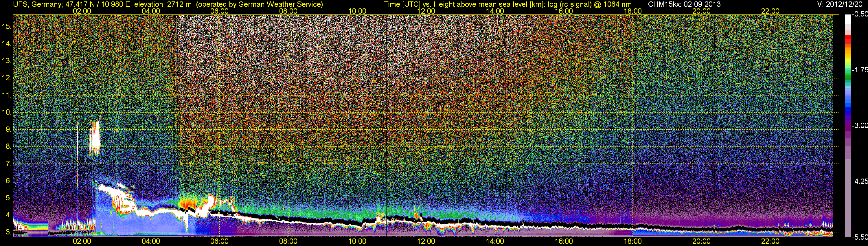868x246 pixels.
Task: Select the coordinates text "47.417 N / 10.980 E"
Action: coord(98,4)
